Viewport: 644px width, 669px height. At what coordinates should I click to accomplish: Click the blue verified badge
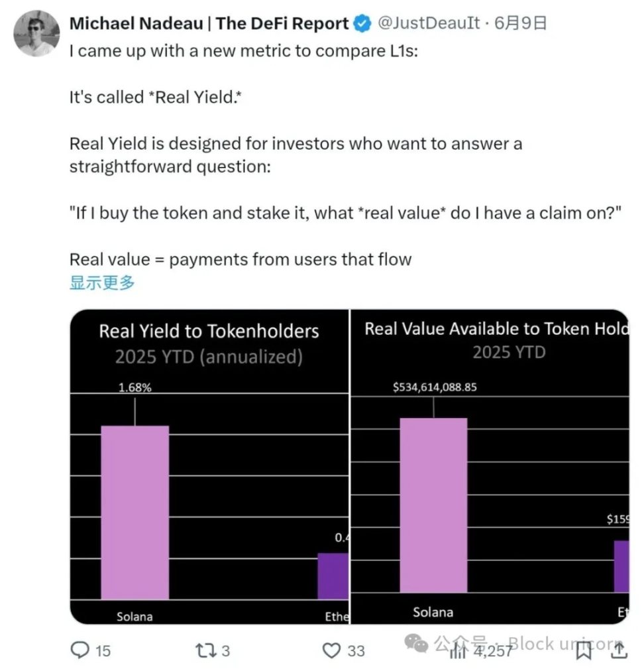coord(362,25)
